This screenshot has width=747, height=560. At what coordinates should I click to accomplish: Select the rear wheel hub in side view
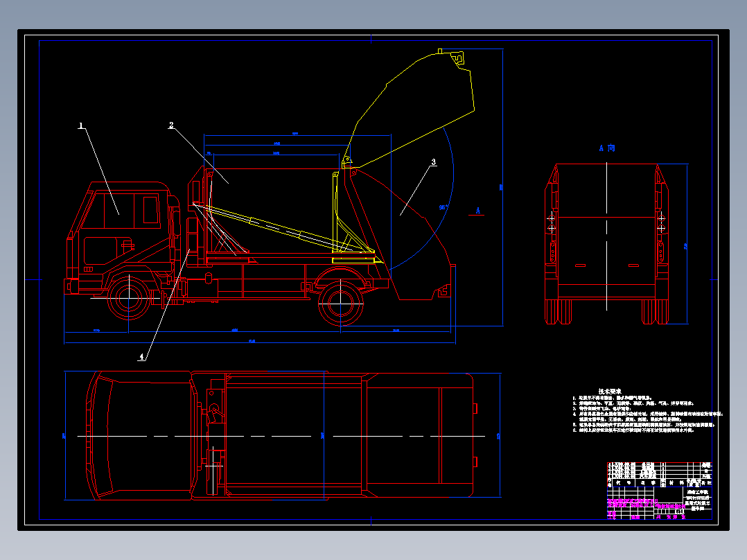(341, 303)
